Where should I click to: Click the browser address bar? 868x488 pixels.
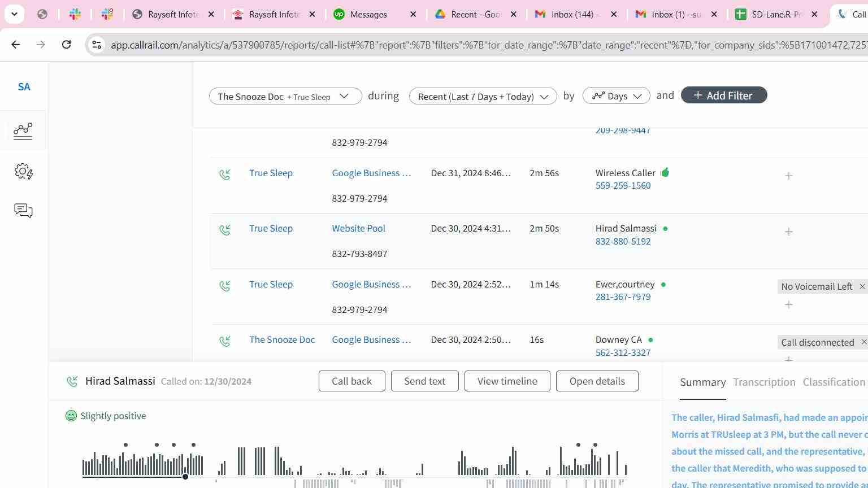point(486,45)
